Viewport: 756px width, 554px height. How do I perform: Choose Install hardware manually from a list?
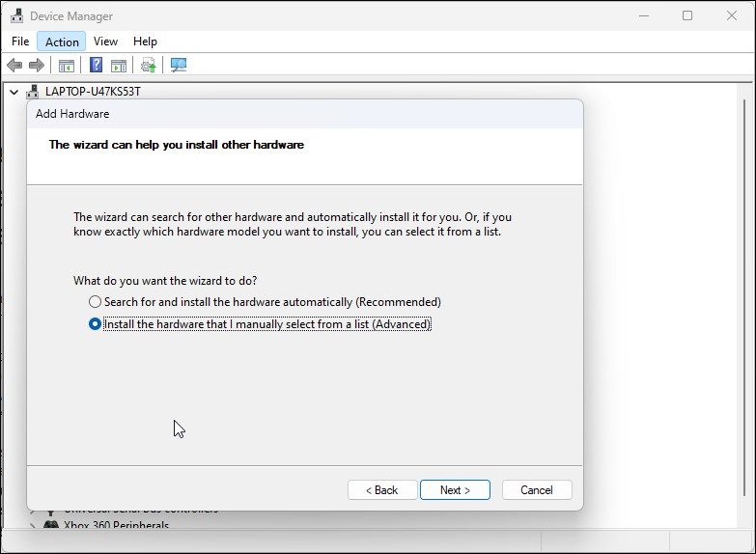pyautogui.click(x=95, y=324)
